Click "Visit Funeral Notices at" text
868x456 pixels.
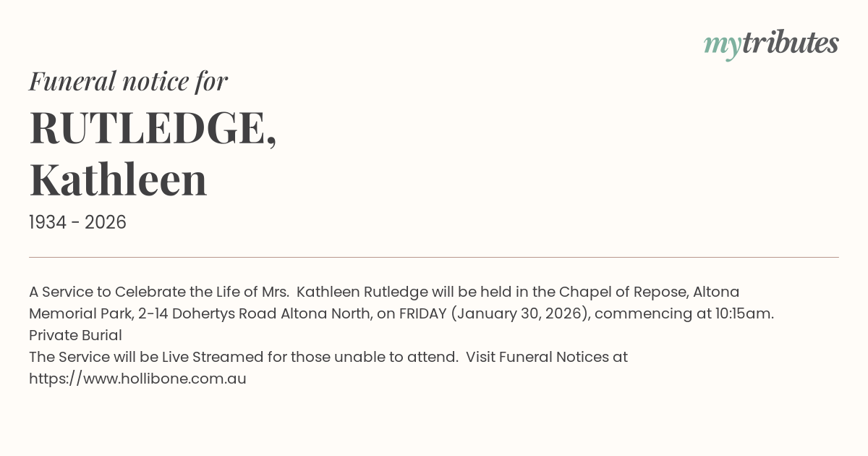tap(546, 357)
